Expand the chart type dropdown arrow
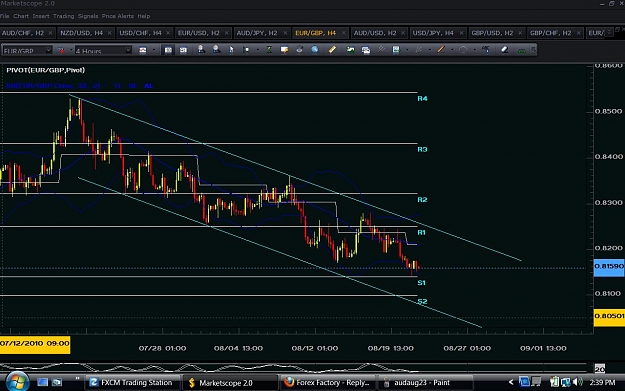This screenshot has width=625, height=391. [153, 50]
